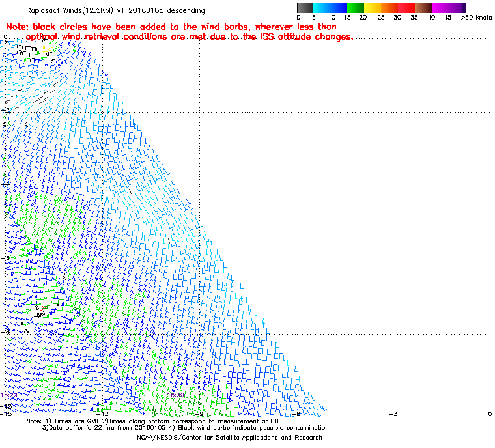Select the red 'Note: black circles have been added' line
This screenshot has width=495, height=448.
click(x=171, y=27)
